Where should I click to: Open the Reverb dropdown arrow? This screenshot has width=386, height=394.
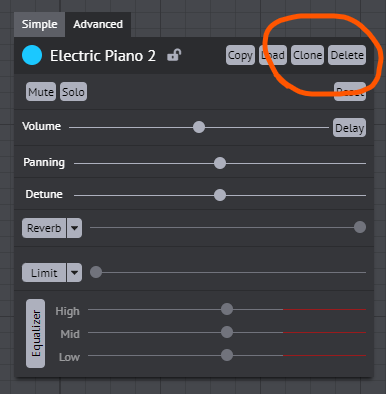[75, 228]
